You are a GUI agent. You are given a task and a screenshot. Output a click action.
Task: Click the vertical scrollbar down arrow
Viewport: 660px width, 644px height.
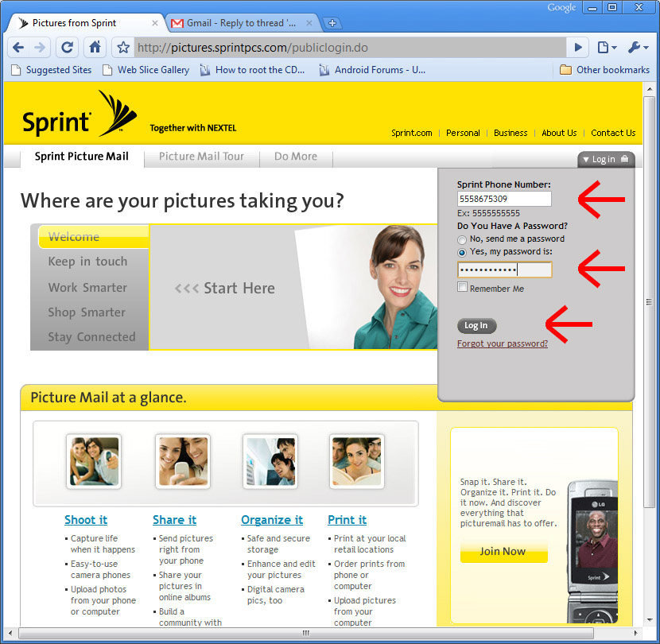pyautogui.click(x=649, y=620)
